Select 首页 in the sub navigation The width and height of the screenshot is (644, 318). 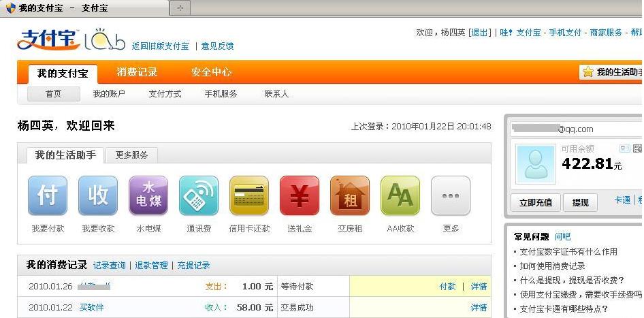(x=53, y=94)
